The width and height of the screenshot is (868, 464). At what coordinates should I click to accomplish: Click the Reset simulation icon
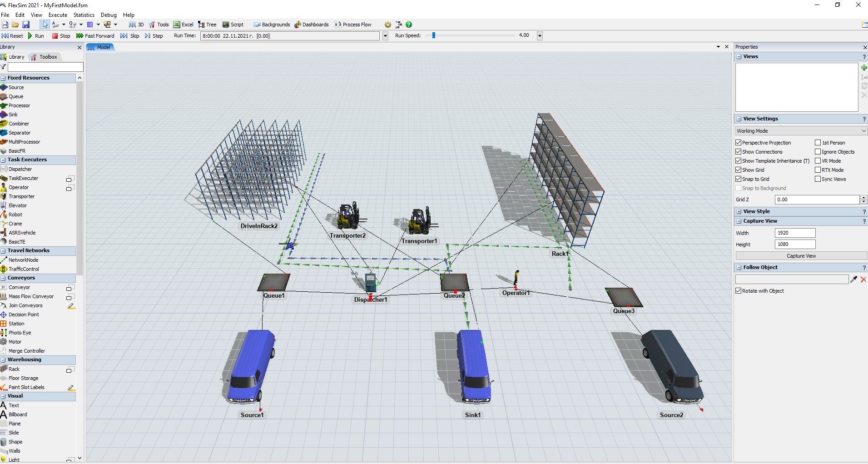(x=5, y=36)
